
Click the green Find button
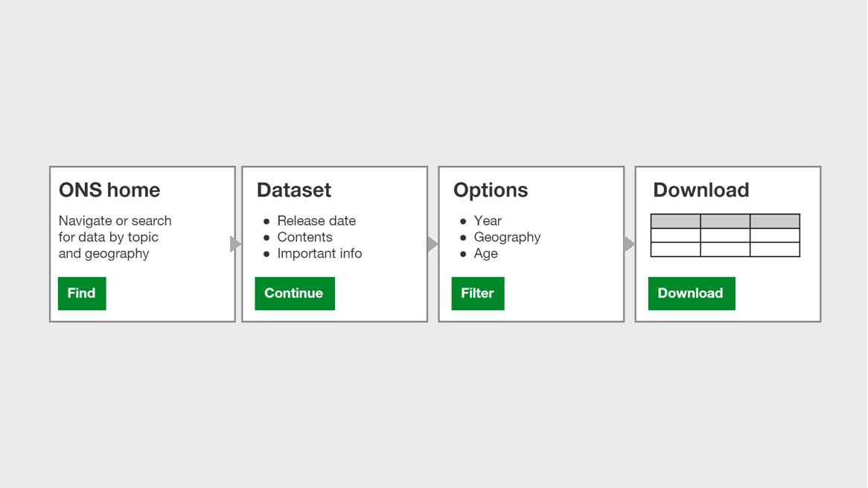tap(82, 293)
